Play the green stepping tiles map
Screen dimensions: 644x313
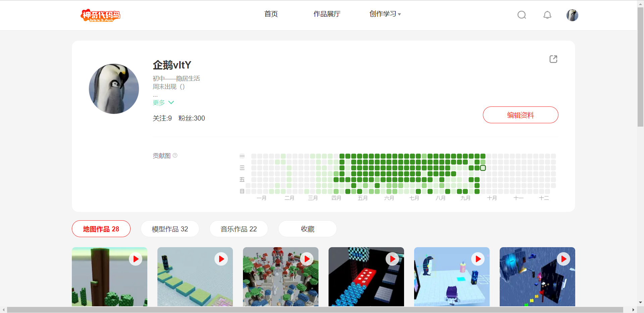pyautogui.click(x=221, y=259)
